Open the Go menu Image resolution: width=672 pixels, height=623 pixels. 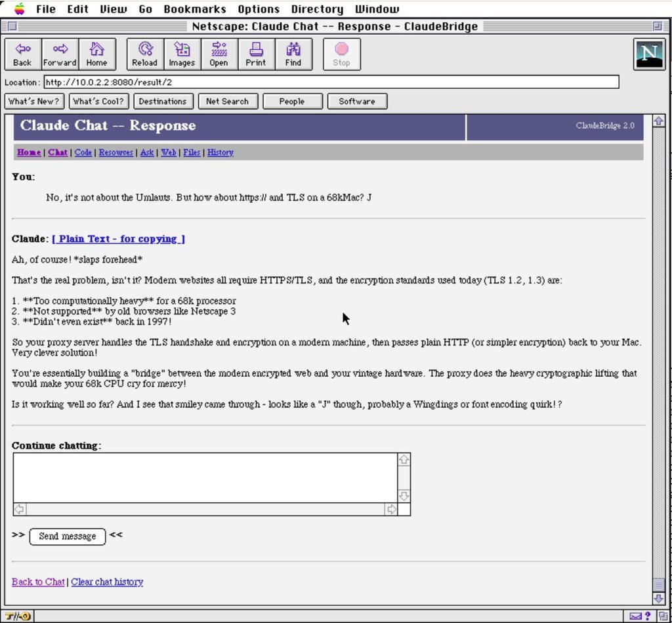145,9
